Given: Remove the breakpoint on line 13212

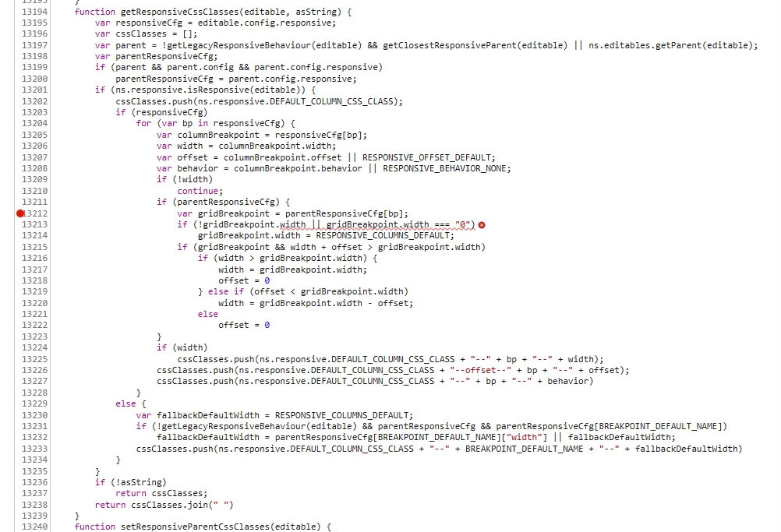Looking at the screenshot, I should coord(20,213).
